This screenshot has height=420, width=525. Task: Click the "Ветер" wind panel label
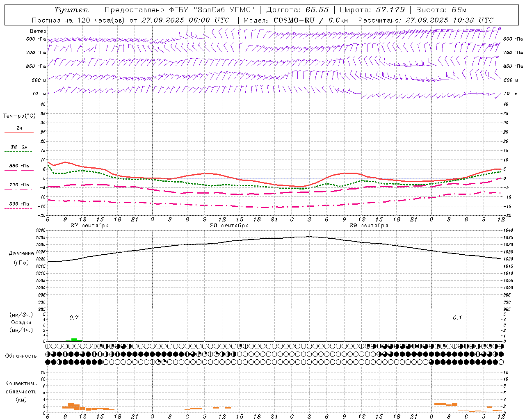pos(38,31)
